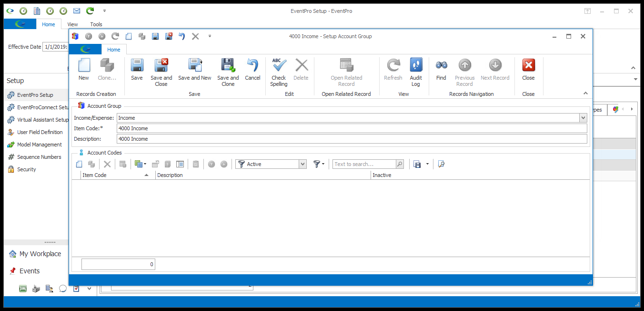Open Virtual Assistant Setup in sidebar
This screenshot has height=311, width=644.
click(38, 120)
